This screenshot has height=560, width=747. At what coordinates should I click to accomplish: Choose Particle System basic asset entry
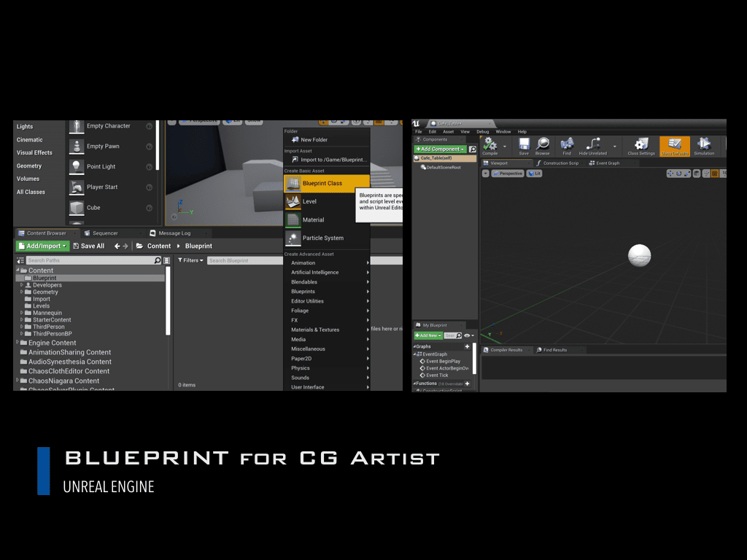pos(327,238)
